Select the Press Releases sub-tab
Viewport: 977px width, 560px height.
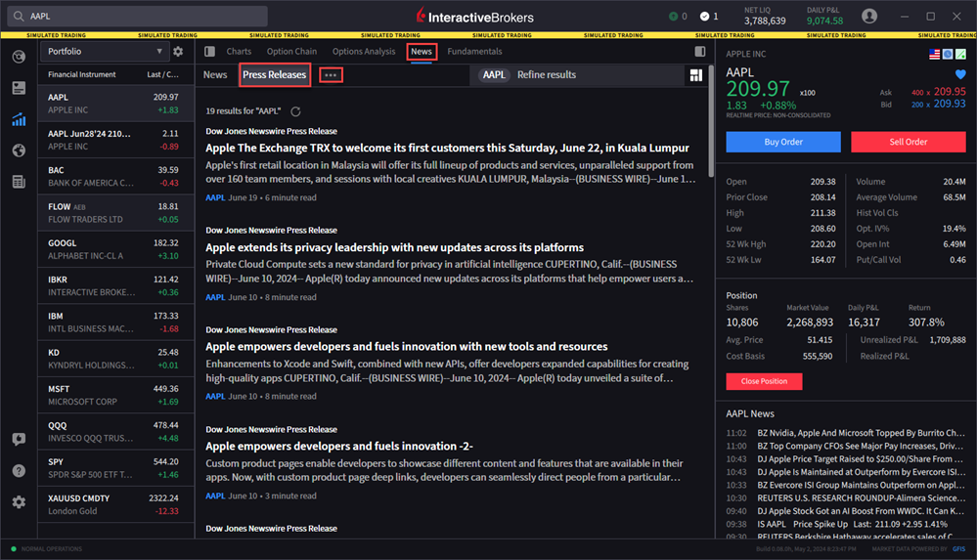point(275,74)
